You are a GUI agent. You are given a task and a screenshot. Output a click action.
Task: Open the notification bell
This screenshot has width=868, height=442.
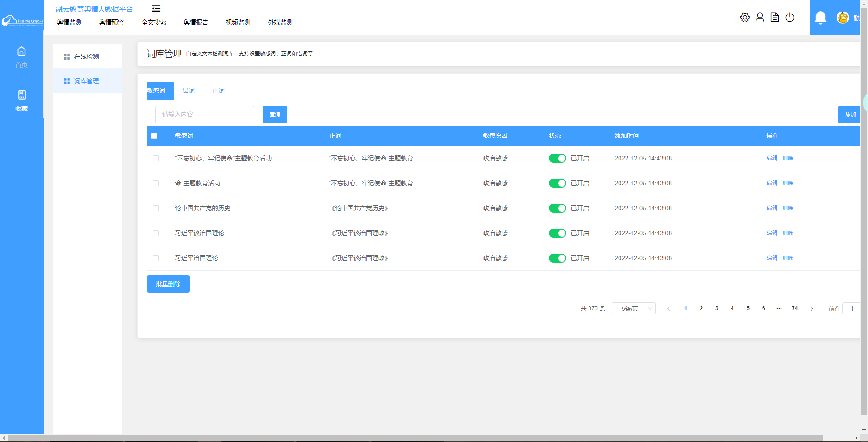pos(820,18)
